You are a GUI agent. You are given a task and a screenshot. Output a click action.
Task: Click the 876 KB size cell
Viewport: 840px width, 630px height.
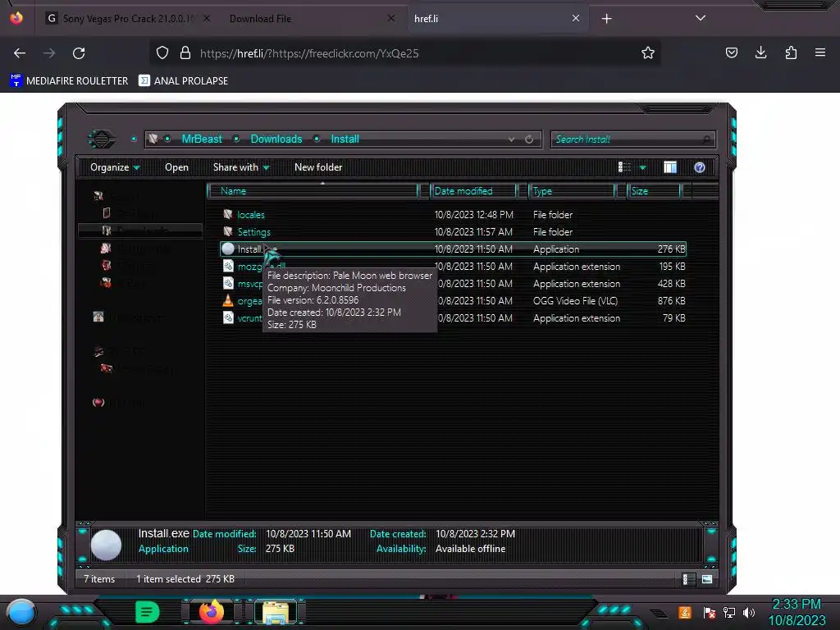pyautogui.click(x=671, y=301)
